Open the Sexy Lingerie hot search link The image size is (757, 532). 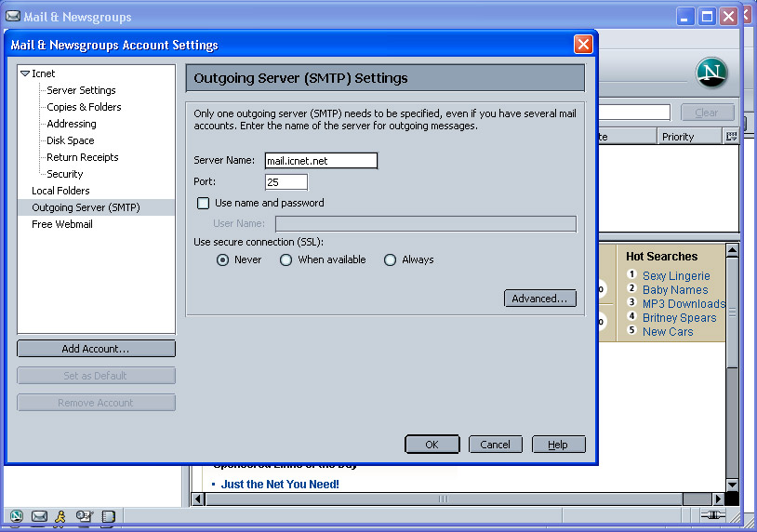click(x=676, y=275)
